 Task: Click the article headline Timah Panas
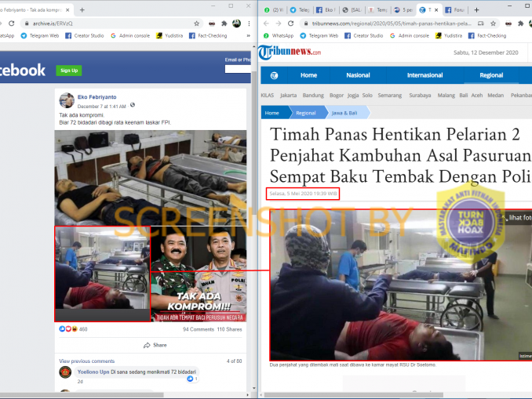click(x=400, y=155)
